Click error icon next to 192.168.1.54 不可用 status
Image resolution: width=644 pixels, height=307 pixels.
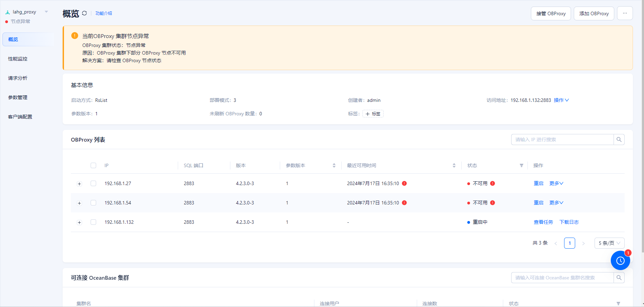(493, 203)
